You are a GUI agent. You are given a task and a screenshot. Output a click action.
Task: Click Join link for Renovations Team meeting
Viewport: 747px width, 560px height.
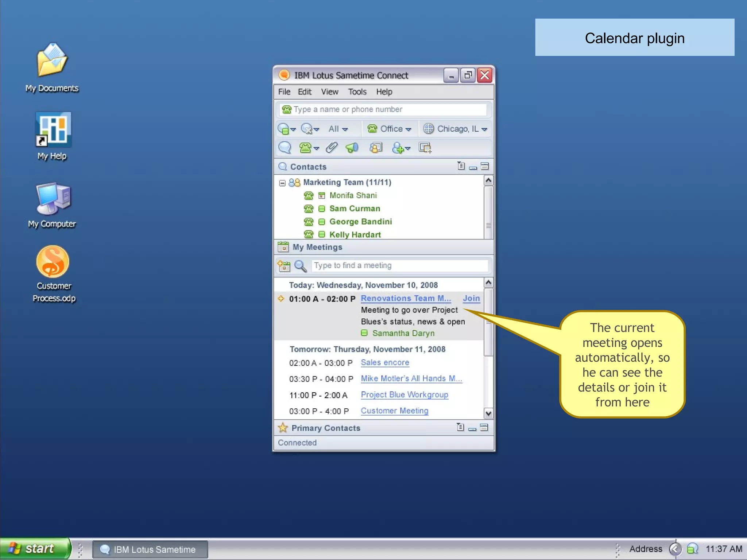(x=471, y=299)
